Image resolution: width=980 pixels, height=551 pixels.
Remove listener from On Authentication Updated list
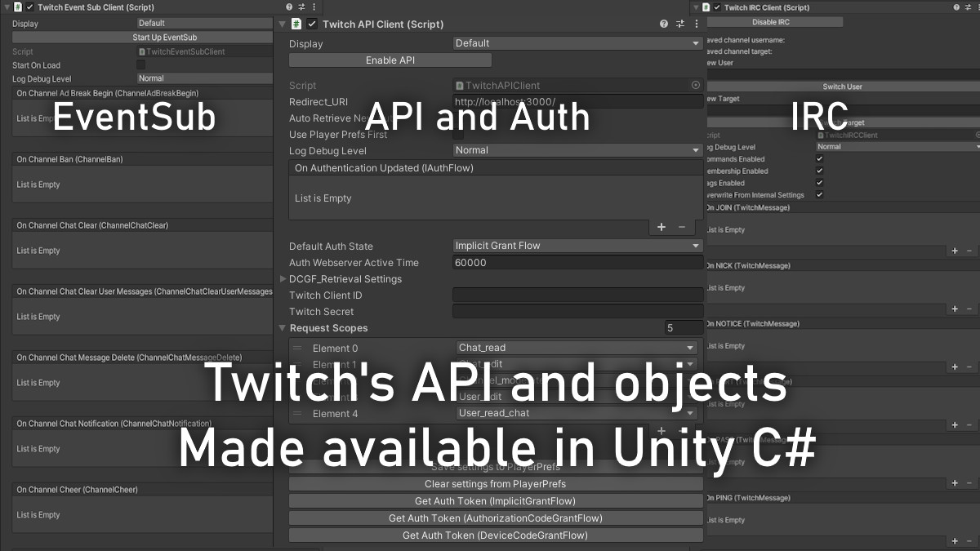coord(682,228)
